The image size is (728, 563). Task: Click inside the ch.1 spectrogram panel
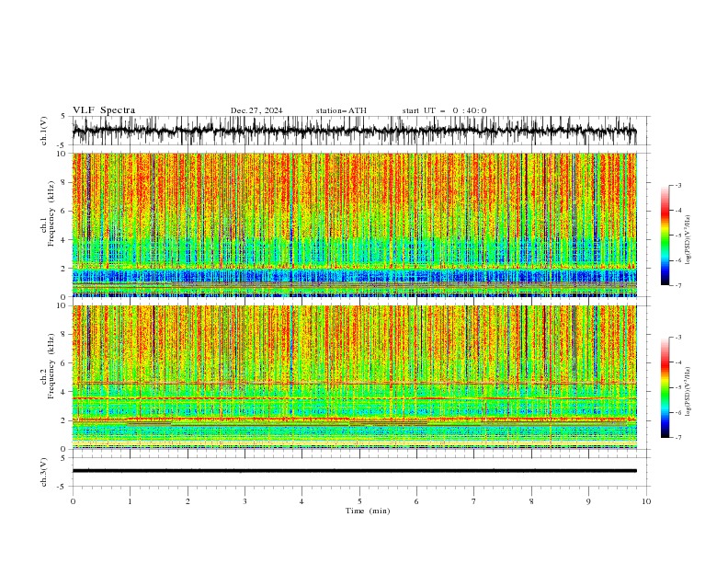click(354, 224)
